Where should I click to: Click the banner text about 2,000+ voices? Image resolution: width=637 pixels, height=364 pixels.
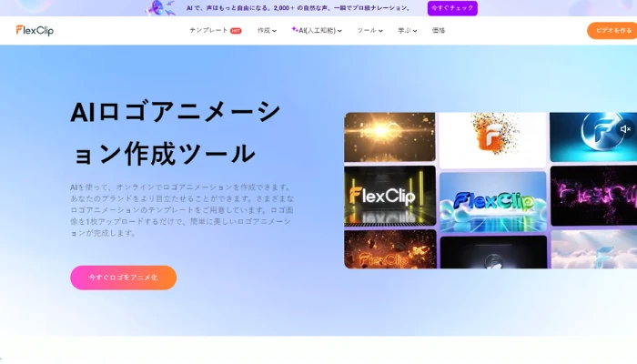(x=298, y=8)
